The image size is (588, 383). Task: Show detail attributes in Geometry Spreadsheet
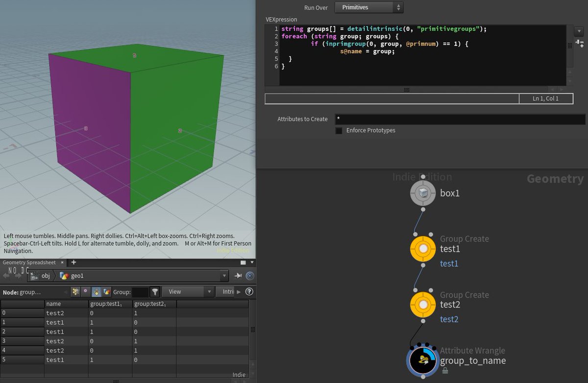tap(107, 291)
